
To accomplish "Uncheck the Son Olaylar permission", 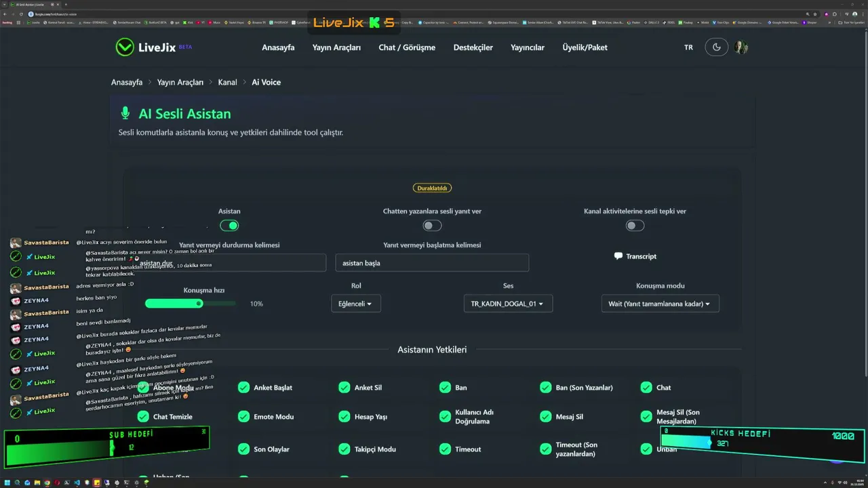I will (x=243, y=449).
